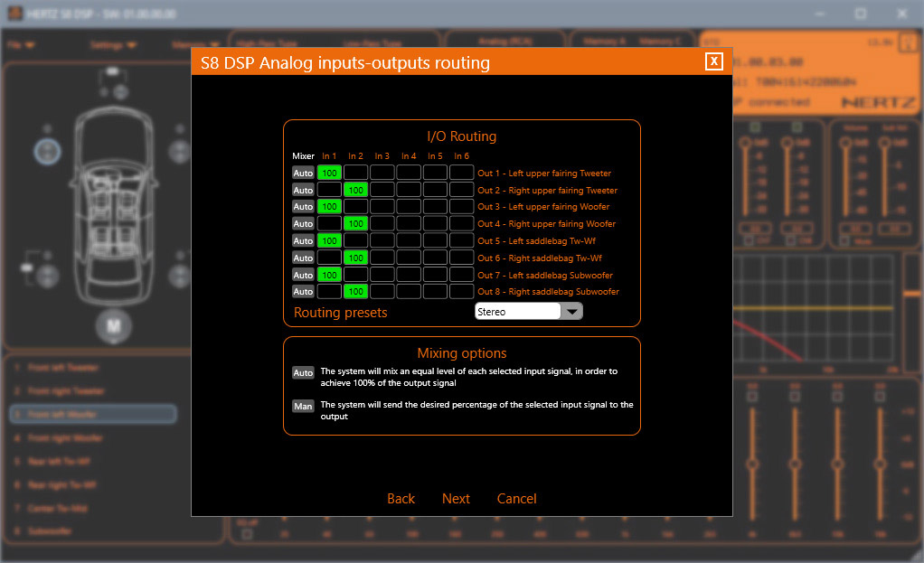Screen dimensions: 924x563
Task: Click In 1 cell for Out 7 Subwoofer
Action: tap(329, 275)
